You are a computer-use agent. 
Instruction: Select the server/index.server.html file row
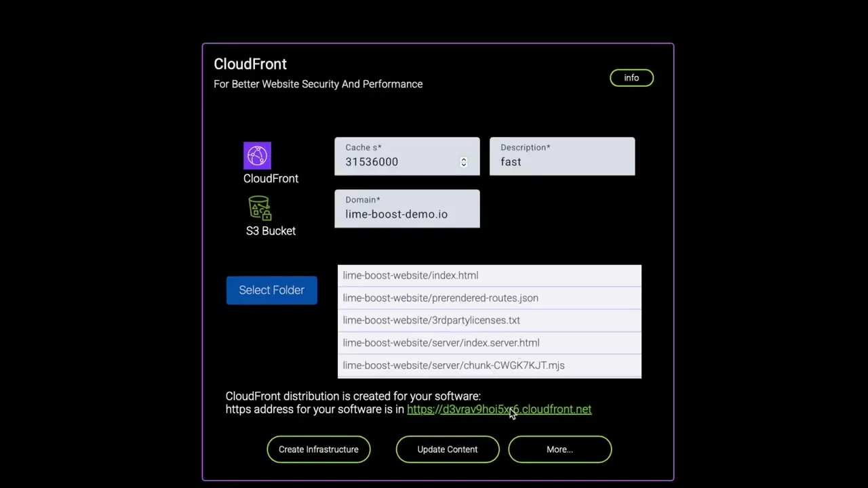[x=489, y=343]
